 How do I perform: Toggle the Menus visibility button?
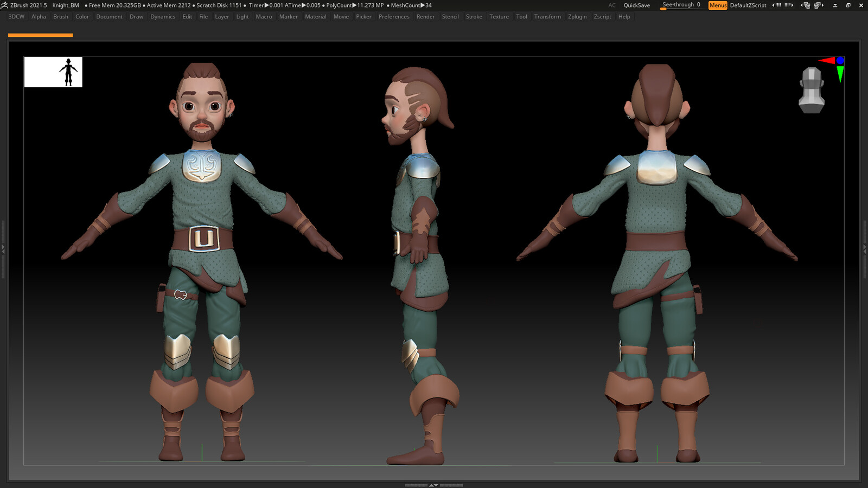pos(717,5)
